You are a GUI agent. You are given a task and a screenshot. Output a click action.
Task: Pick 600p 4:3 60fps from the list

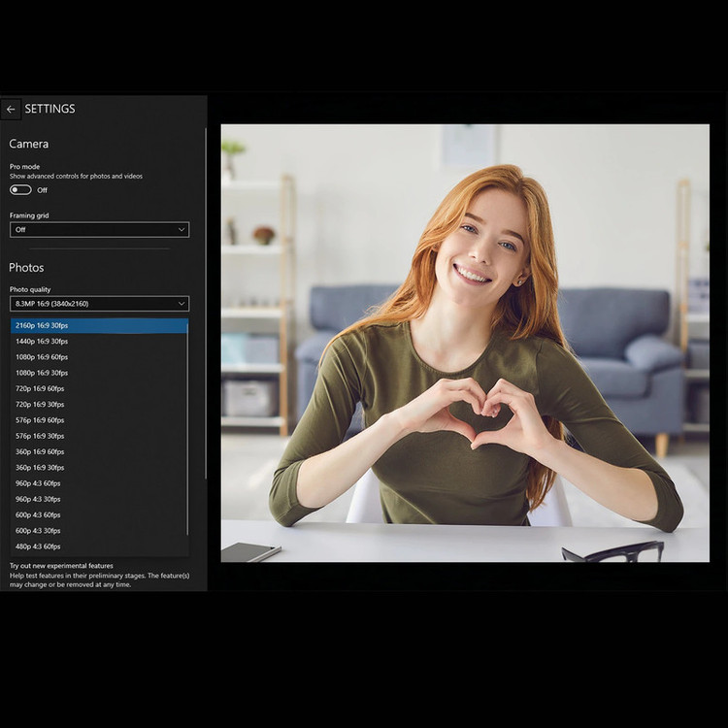coord(99,514)
